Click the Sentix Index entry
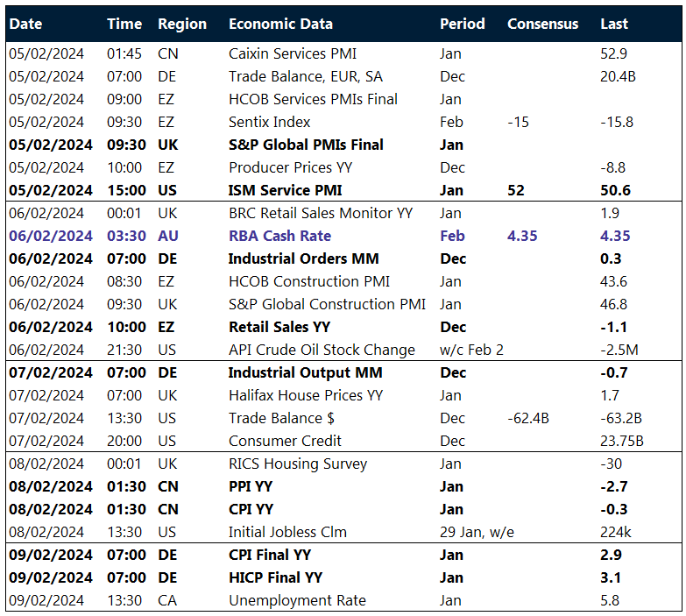686x616 pixels. (269, 122)
